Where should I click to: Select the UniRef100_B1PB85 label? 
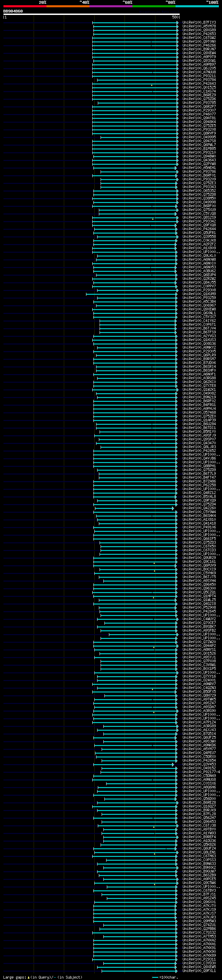(x=199, y=149)
